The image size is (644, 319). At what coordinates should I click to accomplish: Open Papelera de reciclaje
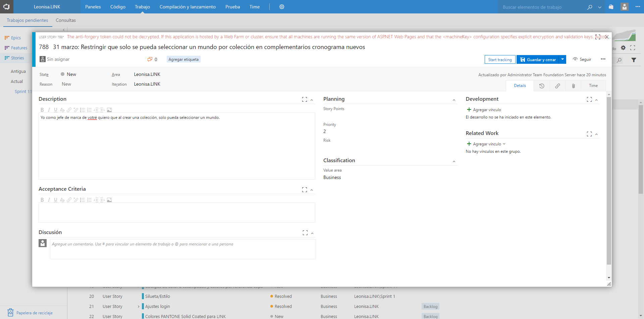[30, 313]
